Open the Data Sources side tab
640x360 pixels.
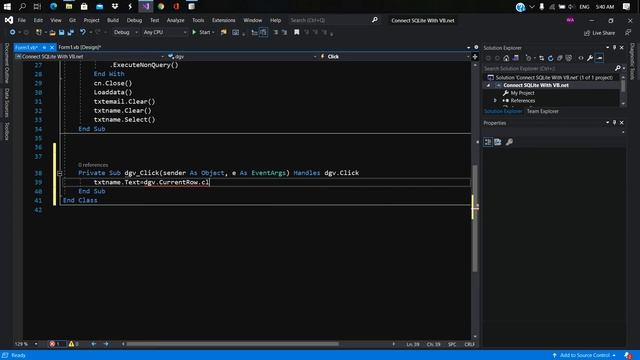tap(6, 102)
